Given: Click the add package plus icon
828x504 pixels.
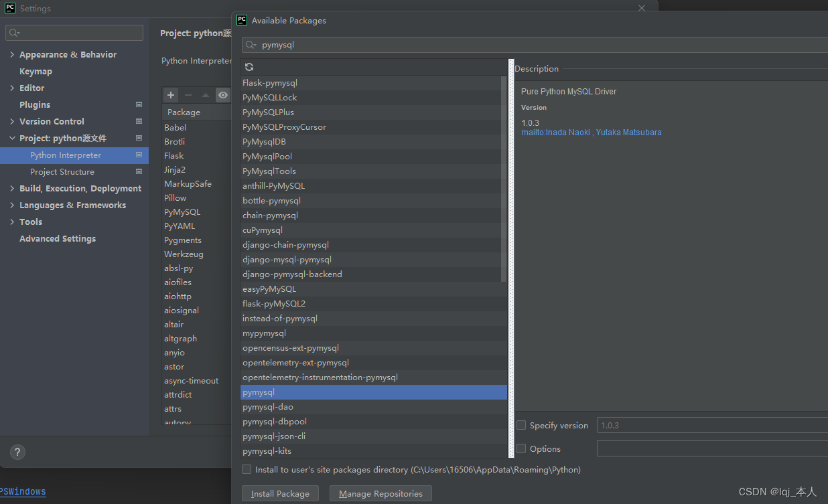Looking at the screenshot, I should [x=171, y=95].
